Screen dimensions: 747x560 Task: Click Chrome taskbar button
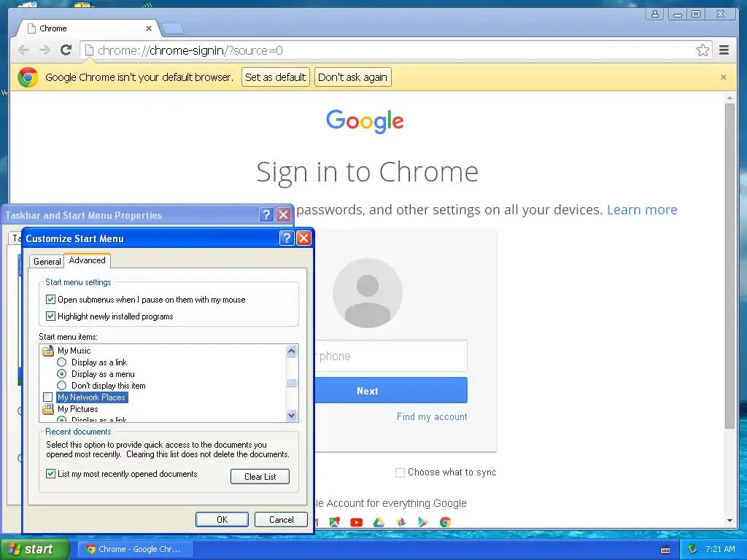135,549
